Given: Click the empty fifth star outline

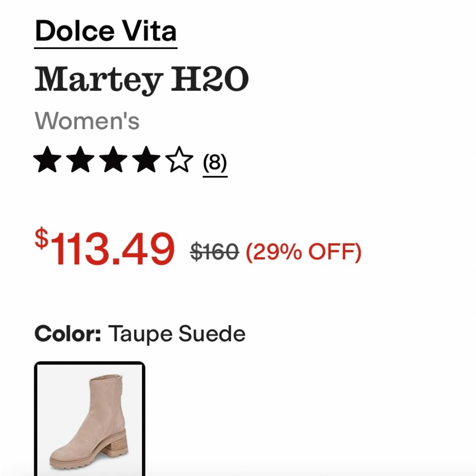Looking at the screenshot, I should [x=178, y=160].
